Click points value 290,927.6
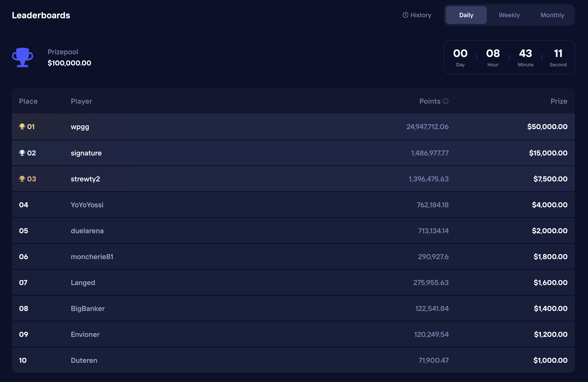588x382 pixels. pos(433,257)
